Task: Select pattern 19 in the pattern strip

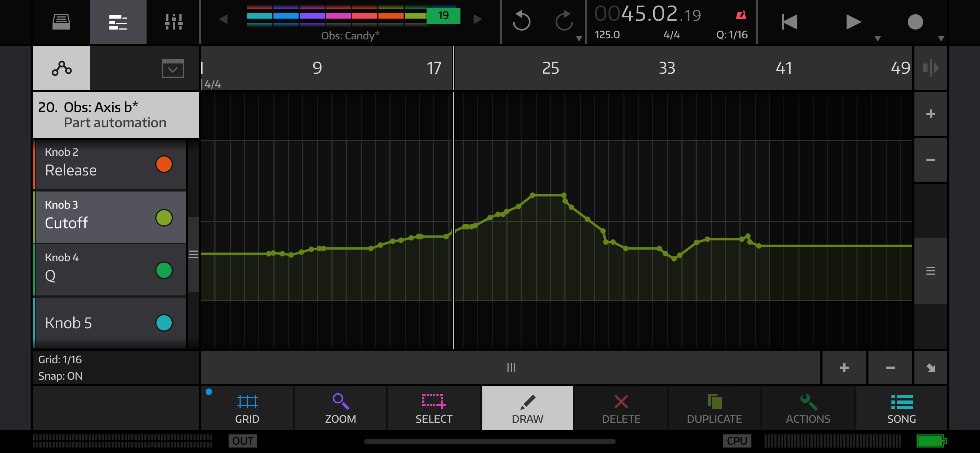Action: pyautogui.click(x=443, y=16)
